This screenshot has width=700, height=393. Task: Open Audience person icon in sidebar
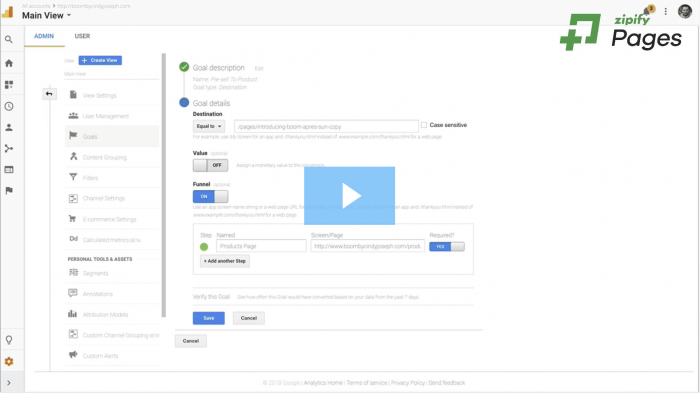click(8, 127)
